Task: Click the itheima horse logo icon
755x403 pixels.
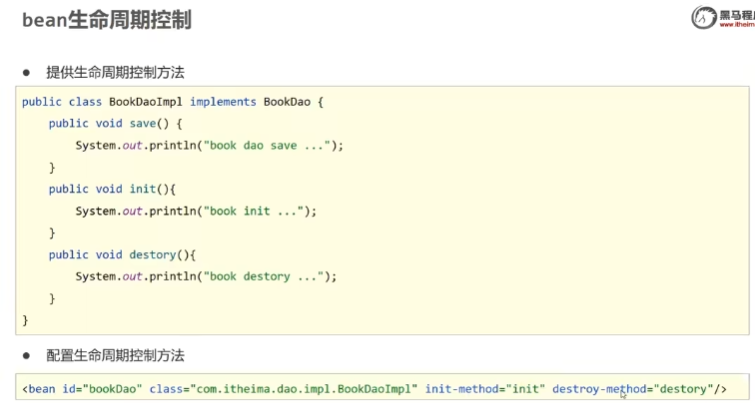Action: pos(703,15)
